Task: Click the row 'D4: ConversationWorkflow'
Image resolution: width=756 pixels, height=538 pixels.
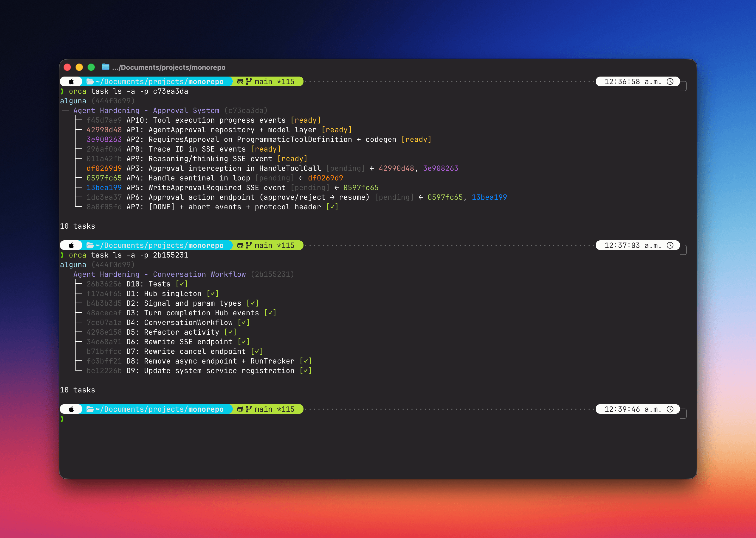Action: (x=168, y=322)
